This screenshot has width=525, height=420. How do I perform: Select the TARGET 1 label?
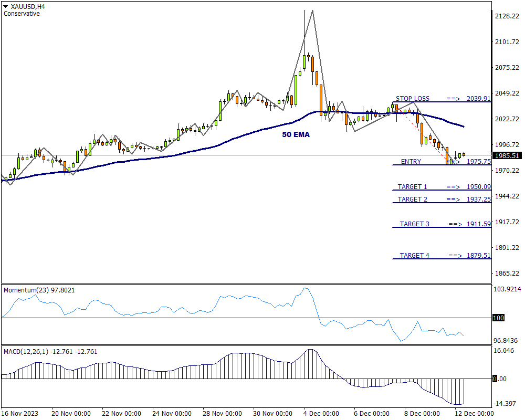coord(412,187)
